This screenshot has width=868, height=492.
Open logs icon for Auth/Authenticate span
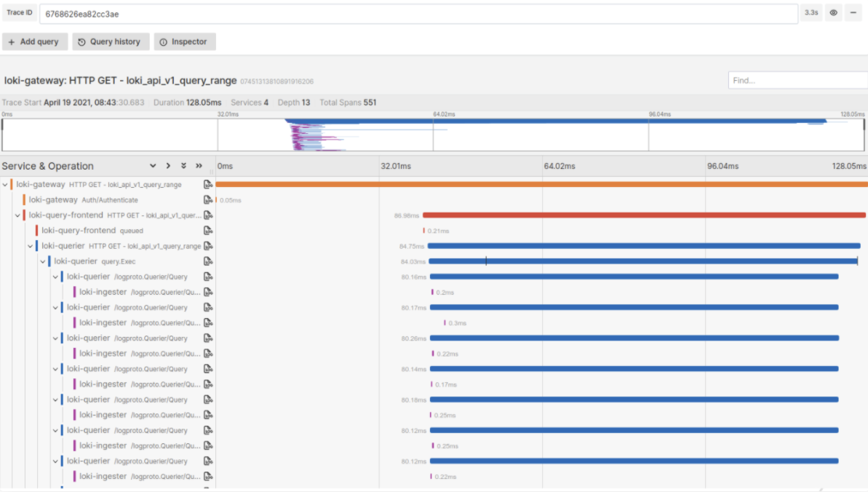click(x=208, y=200)
